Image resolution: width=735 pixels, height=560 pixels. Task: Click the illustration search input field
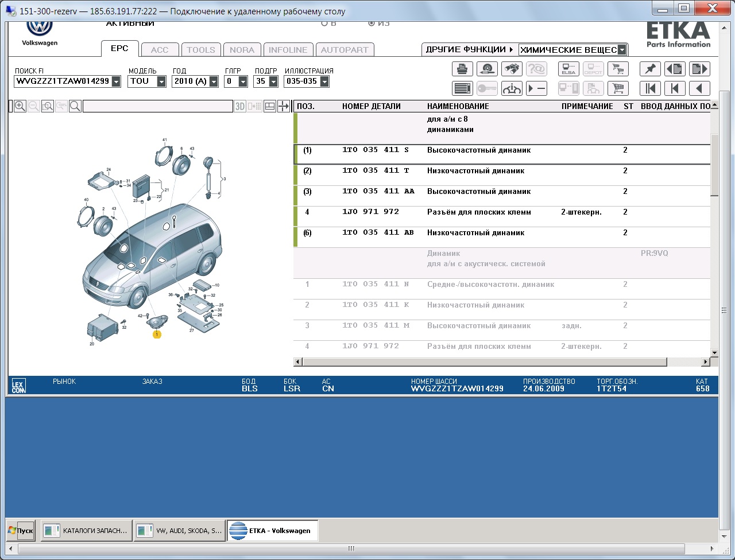157,106
